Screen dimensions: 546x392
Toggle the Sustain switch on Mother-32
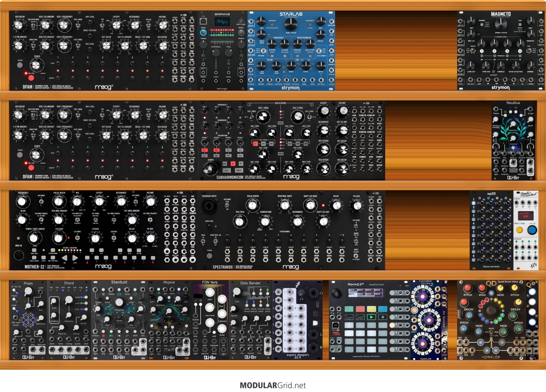pyautogui.click(x=114, y=238)
